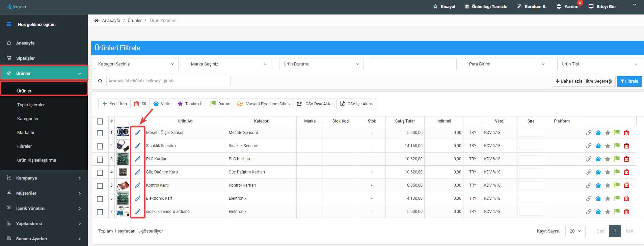
Task: Open editor for Kontrol Kartı product
Action: pyautogui.click(x=138, y=185)
